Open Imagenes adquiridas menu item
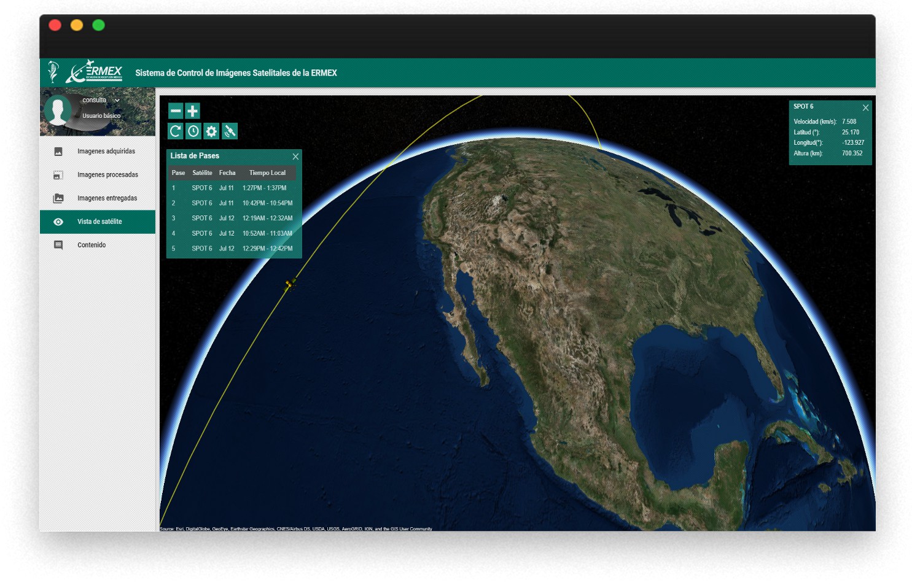 point(106,152)
